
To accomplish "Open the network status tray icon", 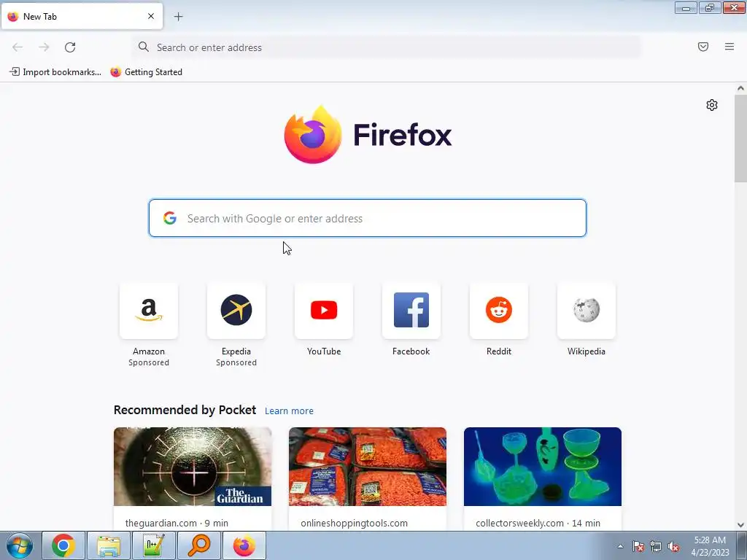I will 656,547.
